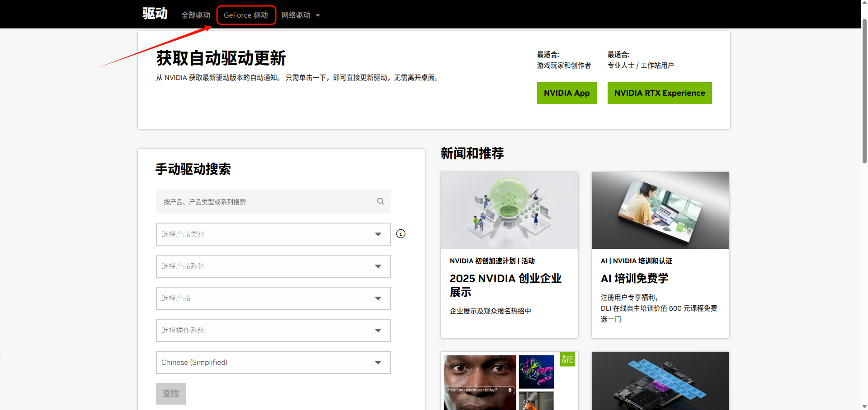Expand the 选择产品系列 dropdown
The height and width of the screenshot is (410, 868).
(x=274, y=266)
